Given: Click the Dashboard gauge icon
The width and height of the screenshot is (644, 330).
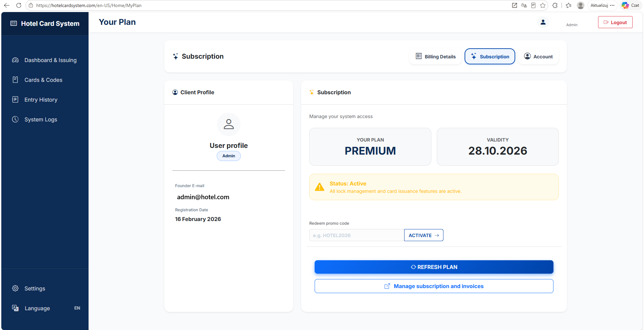Looking at the screenshot, I should click(15, 60).
